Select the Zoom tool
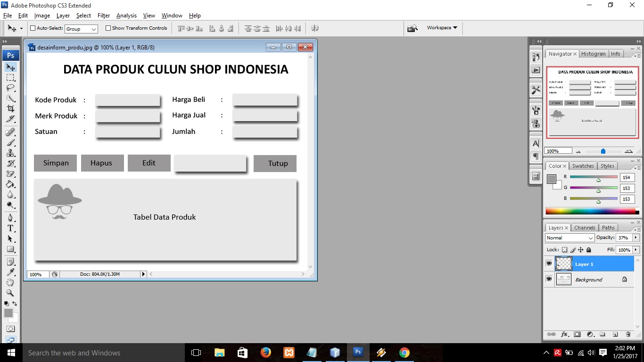This screenshot has height=362, width=644. point(10,293)
